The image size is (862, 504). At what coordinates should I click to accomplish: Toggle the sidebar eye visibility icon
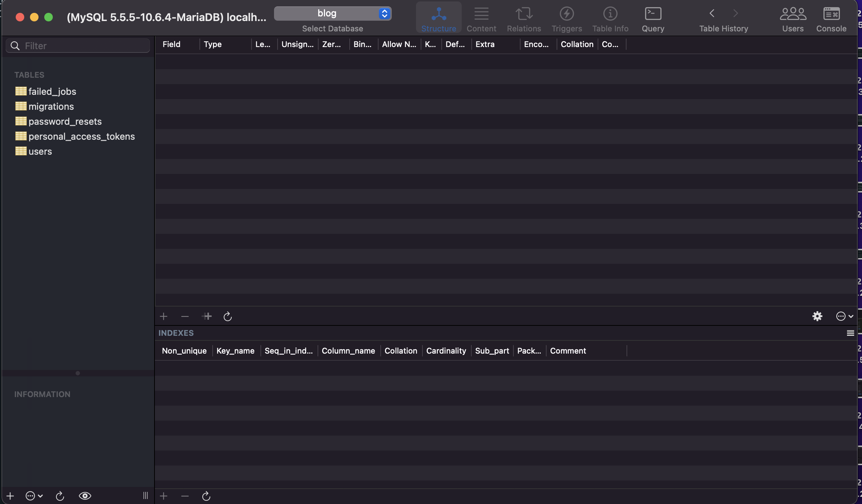[x=85, y=496]
